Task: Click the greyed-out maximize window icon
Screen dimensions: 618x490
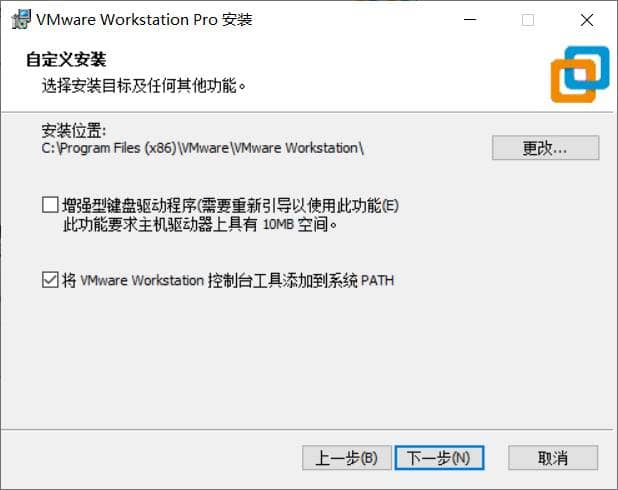Action: click(x=528, y=20)
